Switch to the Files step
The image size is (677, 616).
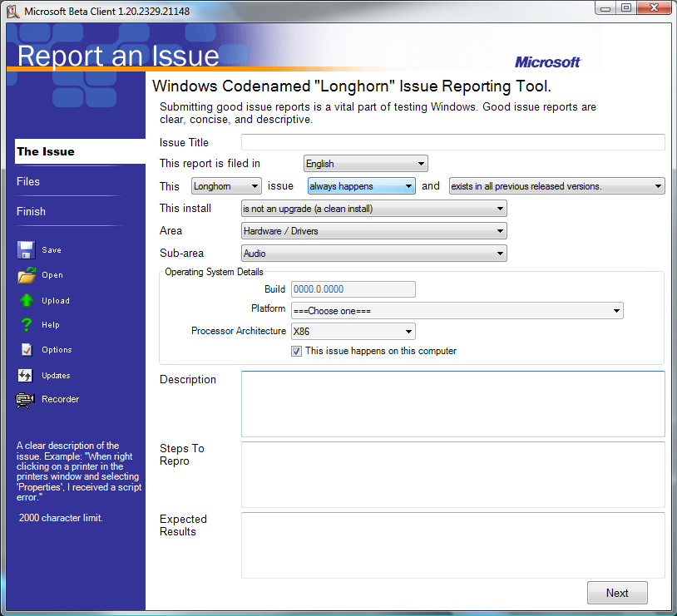pyautogui.click(x=28, y=181)
